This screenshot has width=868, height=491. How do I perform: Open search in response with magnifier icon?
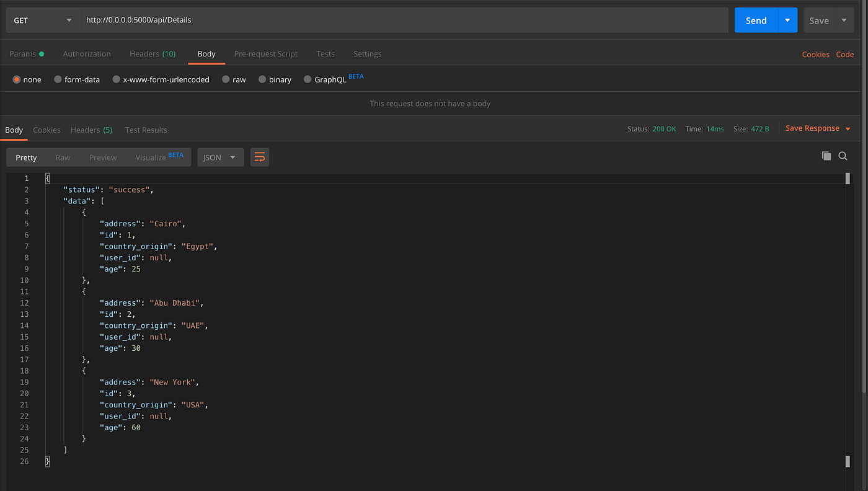point(843,156)
